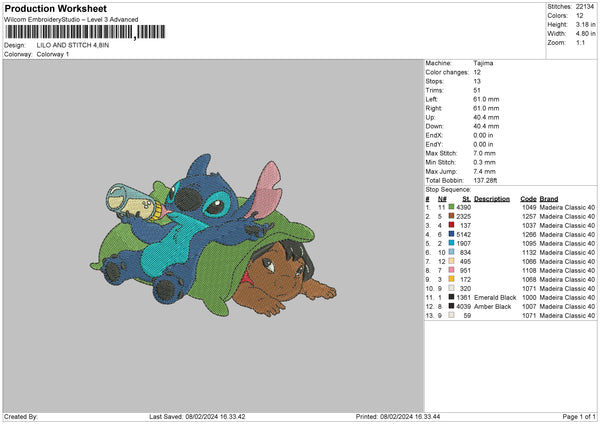Click the yellow swatch beside 172
This screenshot has height=424, width=600.
[452, 279]
